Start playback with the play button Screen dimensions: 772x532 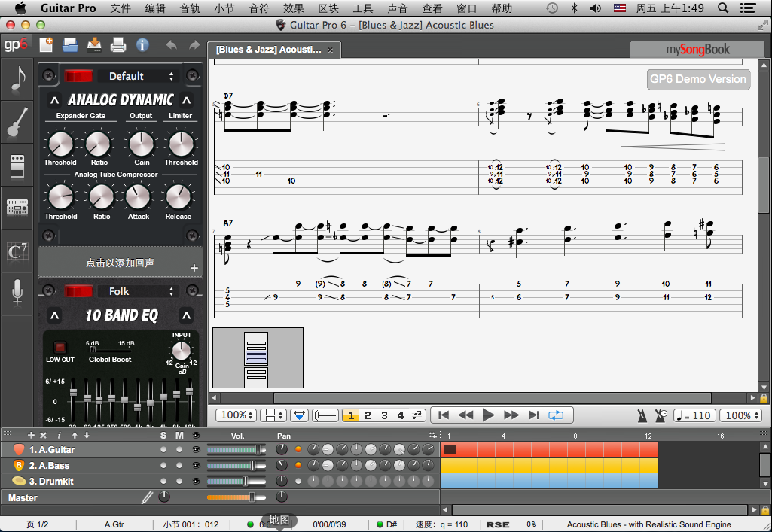point(488,414)
